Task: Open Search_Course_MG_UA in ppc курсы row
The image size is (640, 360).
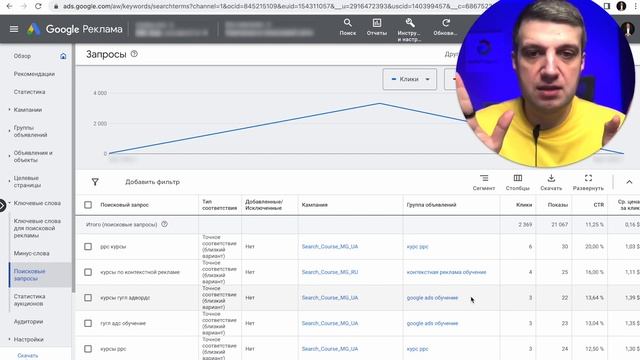Action: pos(330,247)
